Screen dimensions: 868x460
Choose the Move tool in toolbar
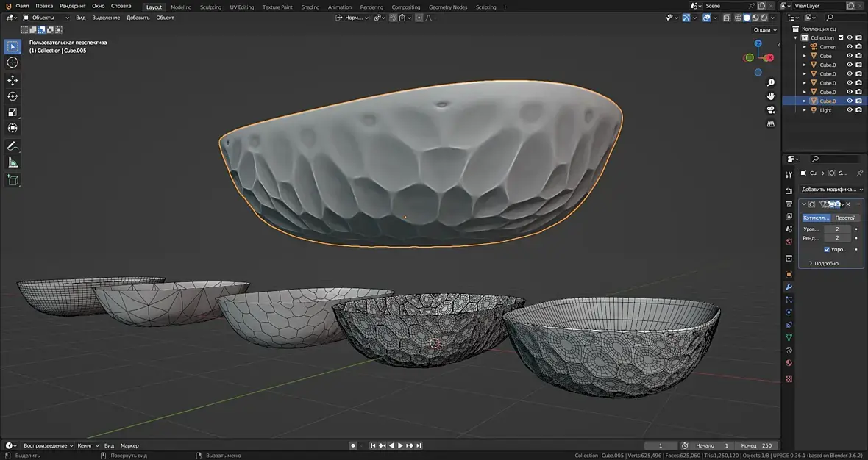pyautogui.click(x=13, y=81)
